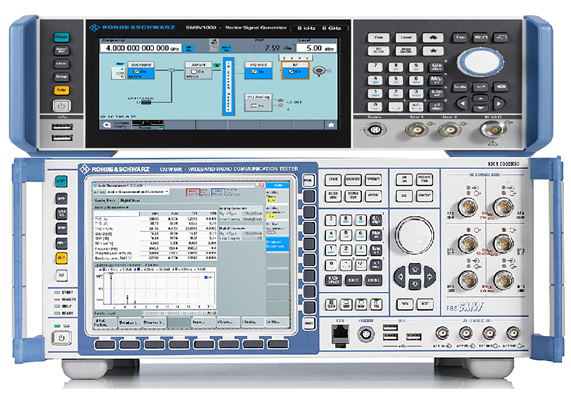Open the system config gear icon on generator taskbar
The width and height of the screenshot is (571, 400).
[107, 125]
